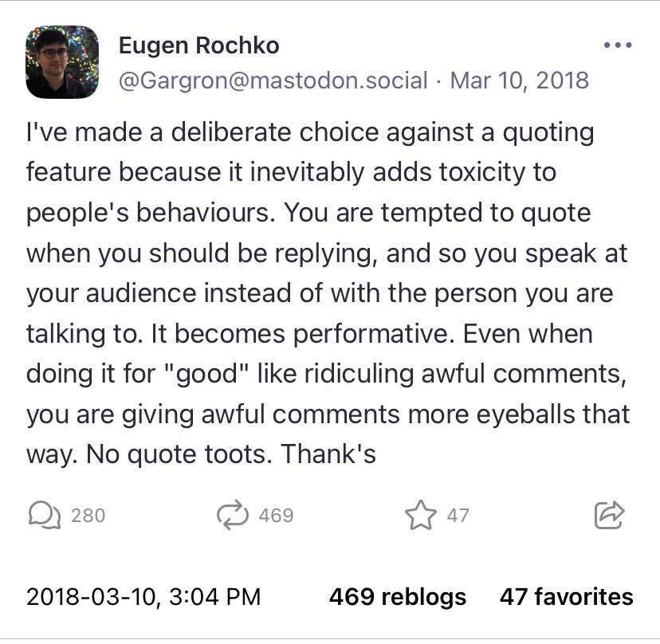The image size is (660, 644).
Task: Open the @Gargron@mastodon.social handle
Action: pos(273,80)
